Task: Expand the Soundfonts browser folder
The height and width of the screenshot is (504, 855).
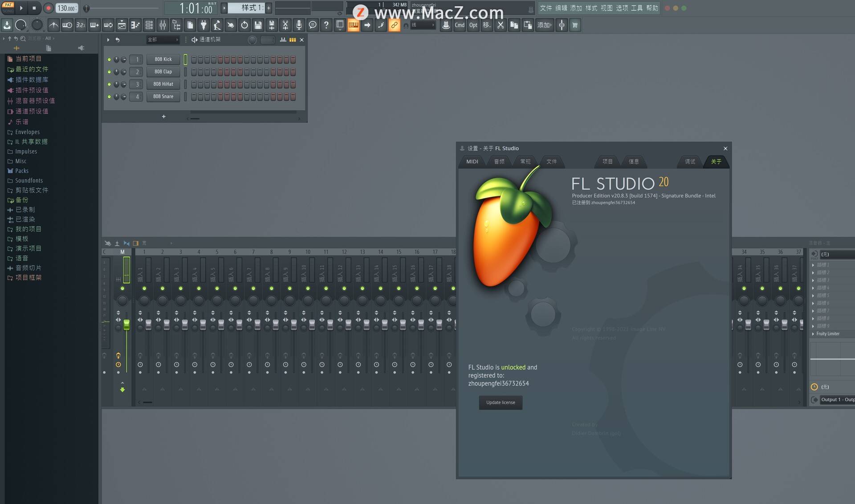Action: [29, 181]
